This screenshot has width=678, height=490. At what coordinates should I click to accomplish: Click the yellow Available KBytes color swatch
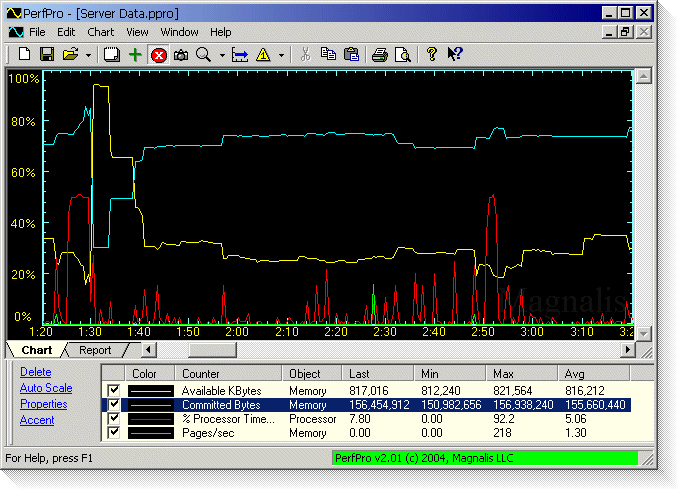[151, 391]
